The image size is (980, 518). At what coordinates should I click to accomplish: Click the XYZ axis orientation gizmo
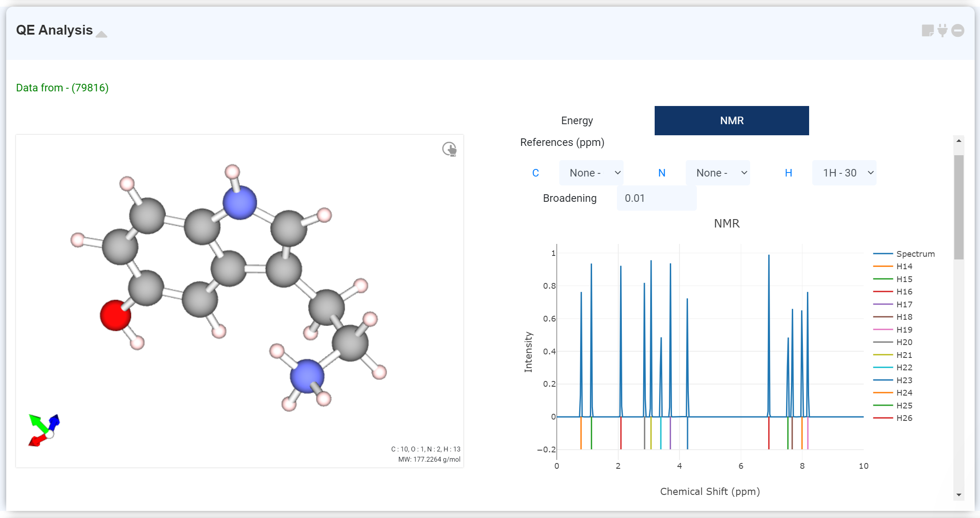(44, 430)
